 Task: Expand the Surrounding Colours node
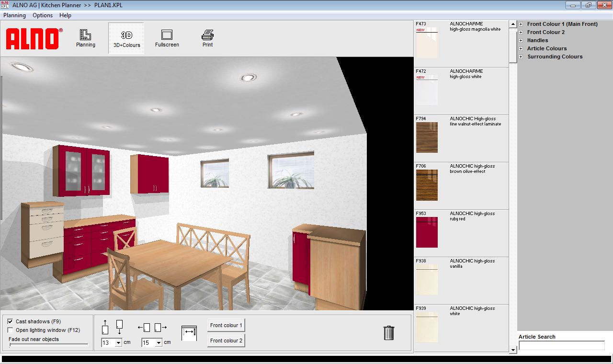pos(521,57)
